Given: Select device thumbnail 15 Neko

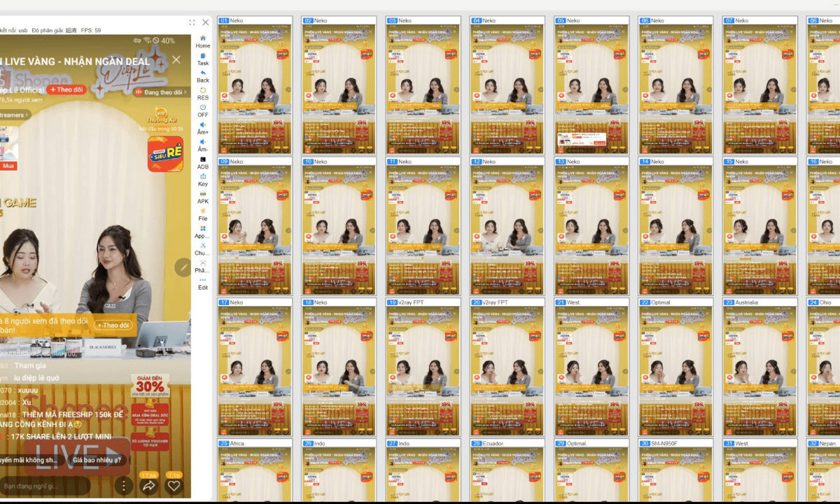Looking at the screenshot, I should [x=759, y=226].
